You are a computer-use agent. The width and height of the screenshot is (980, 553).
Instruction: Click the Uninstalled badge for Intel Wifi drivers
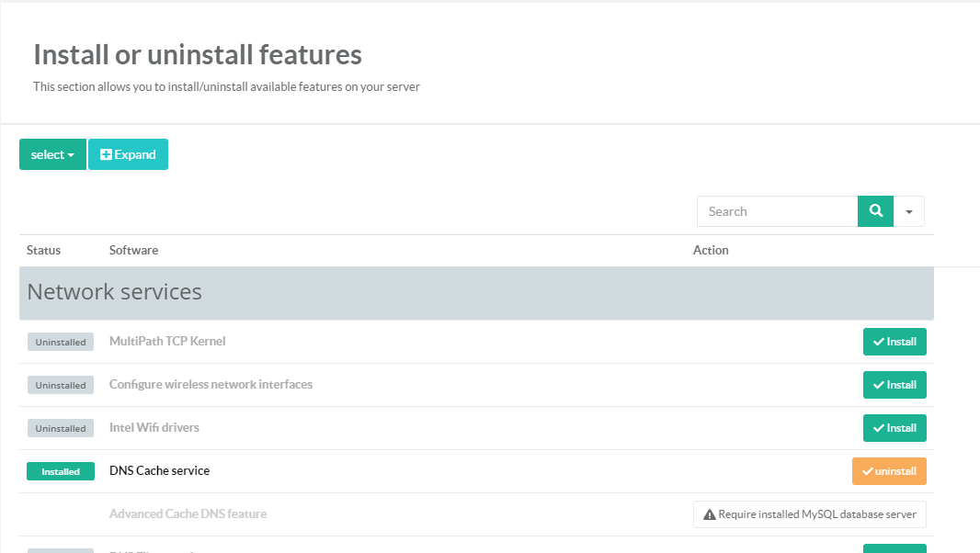pos(61,428)
